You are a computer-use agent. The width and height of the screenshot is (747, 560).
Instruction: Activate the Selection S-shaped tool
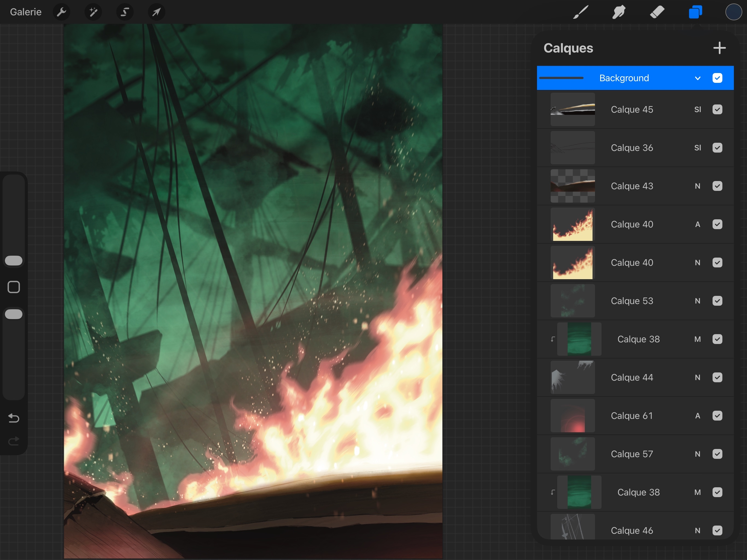(x=125, y=12)
